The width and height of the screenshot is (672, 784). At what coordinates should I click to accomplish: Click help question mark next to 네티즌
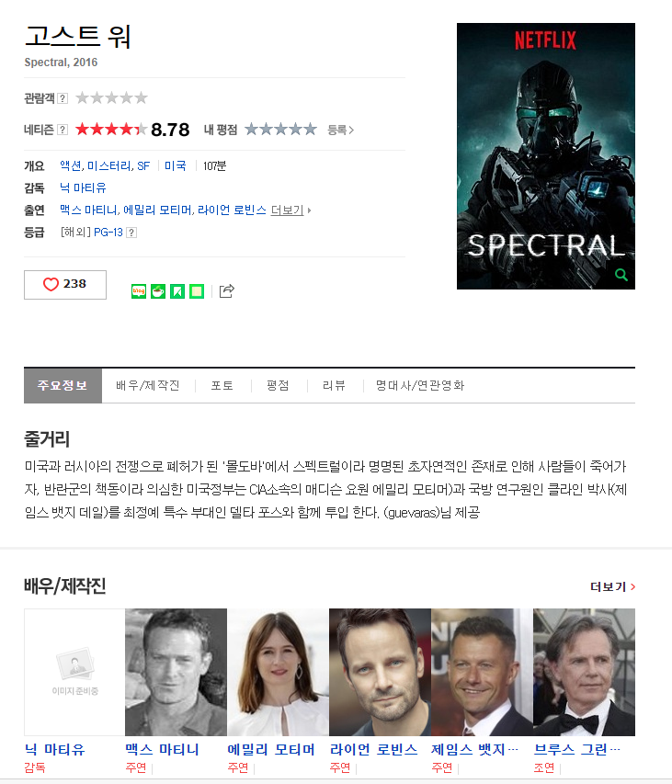63,130
